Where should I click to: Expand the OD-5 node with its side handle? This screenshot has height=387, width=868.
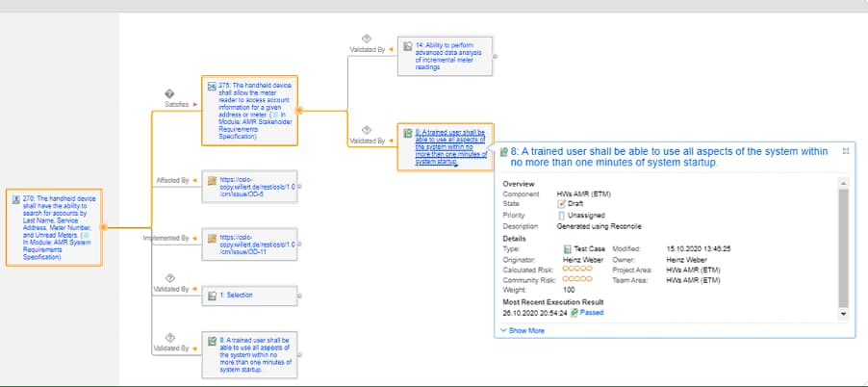(299, 187)
